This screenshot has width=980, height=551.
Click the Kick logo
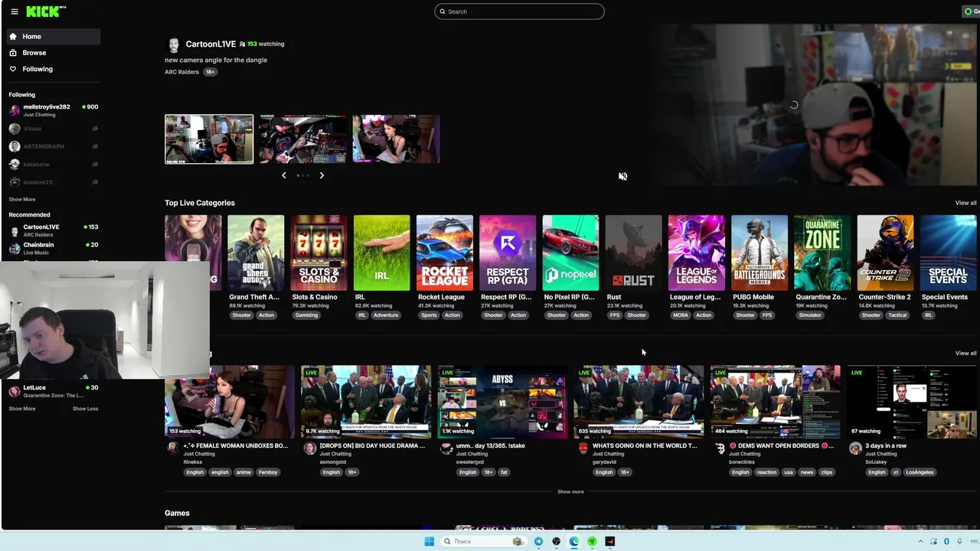43,11
